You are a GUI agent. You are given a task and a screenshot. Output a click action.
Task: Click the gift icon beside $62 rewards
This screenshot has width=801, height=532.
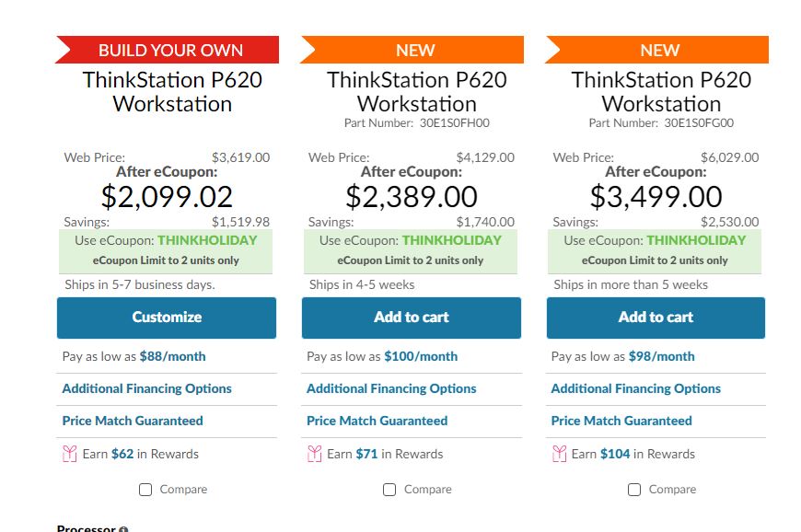point(70,454)
